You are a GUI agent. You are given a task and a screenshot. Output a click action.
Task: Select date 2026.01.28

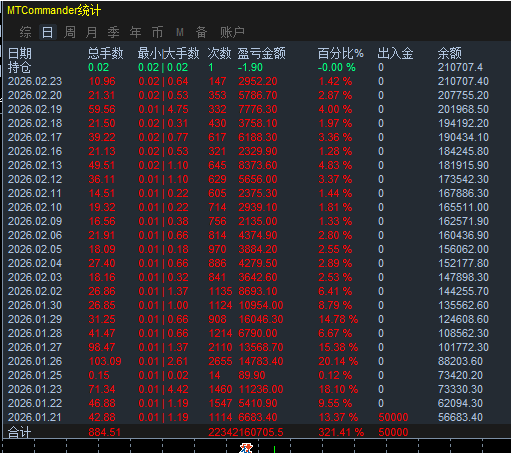pyautogui.click(x=35, y=333)
